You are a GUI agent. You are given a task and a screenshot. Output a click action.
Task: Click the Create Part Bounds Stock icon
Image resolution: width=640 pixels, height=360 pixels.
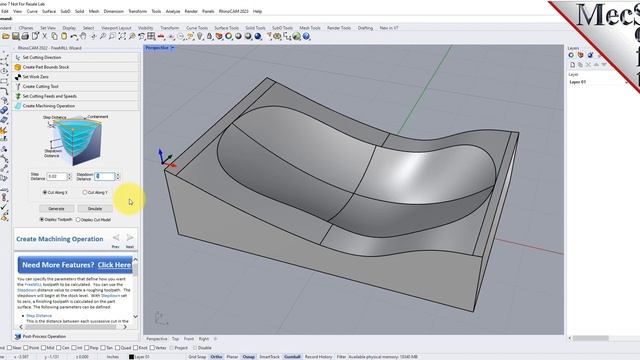(18, 67)
